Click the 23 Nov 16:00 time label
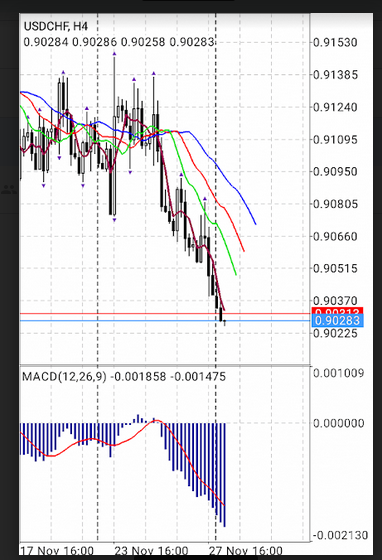The width and height of the screenshot is (382, 560). click(151, 550)
